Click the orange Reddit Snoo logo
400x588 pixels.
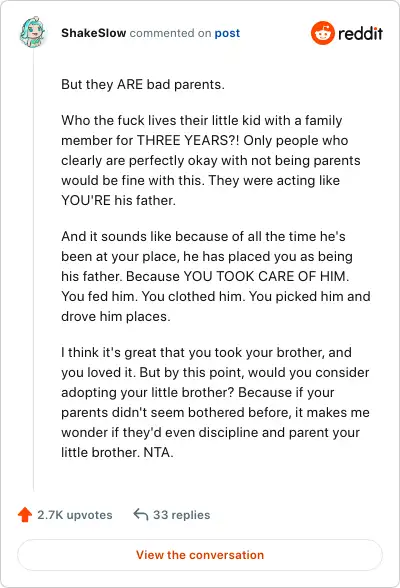[x=322, y=33]
